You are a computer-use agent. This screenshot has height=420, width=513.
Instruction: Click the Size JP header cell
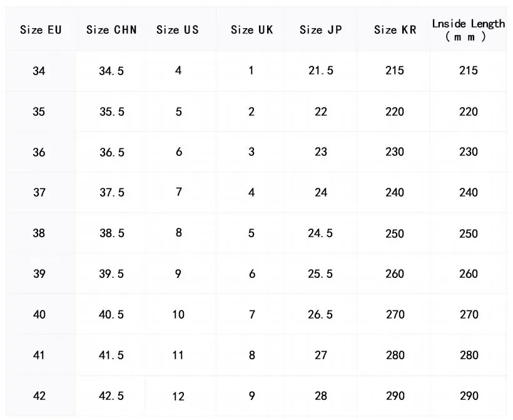pos(320,29)
